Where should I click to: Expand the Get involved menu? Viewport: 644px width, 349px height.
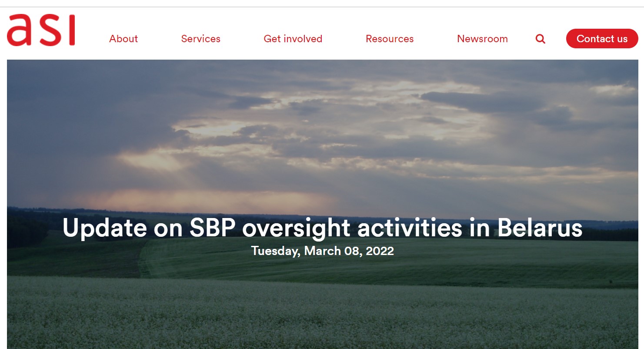point(293,39)
